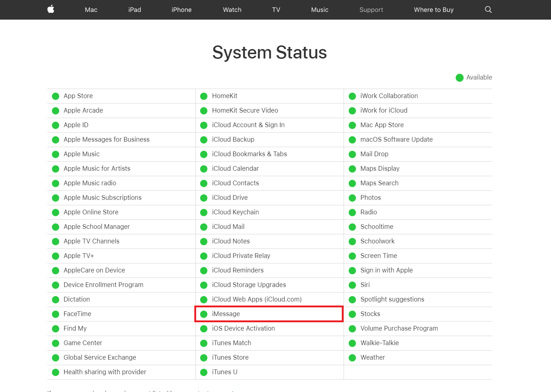Go to the iPhone navigation tab

pyautogui.click(x=182, y=10)
